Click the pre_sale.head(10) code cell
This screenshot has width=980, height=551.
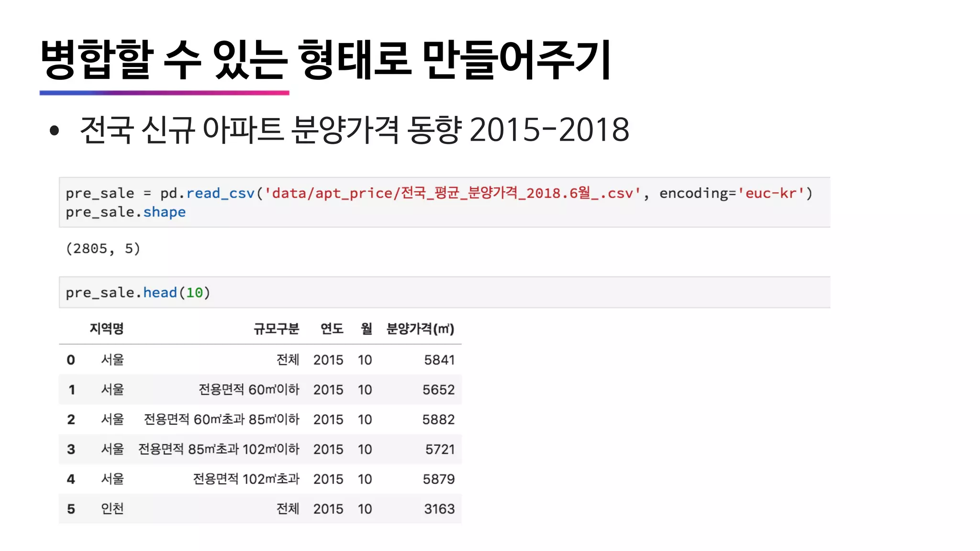(445, 292)
